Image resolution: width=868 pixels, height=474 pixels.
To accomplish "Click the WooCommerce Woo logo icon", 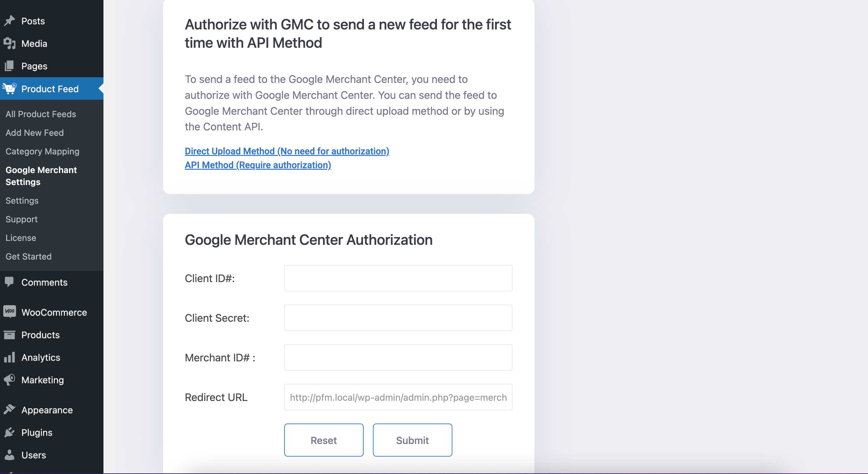I will tap(9, 311).
